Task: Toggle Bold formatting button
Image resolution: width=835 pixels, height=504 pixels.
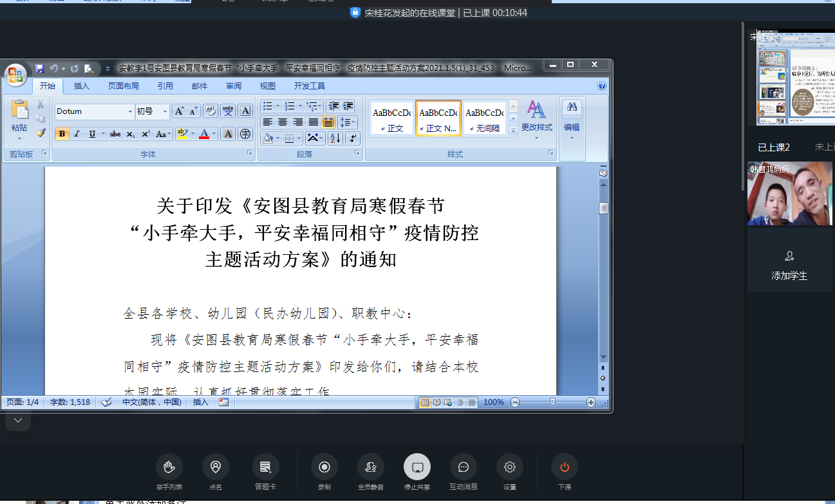Action: (62, 134)
